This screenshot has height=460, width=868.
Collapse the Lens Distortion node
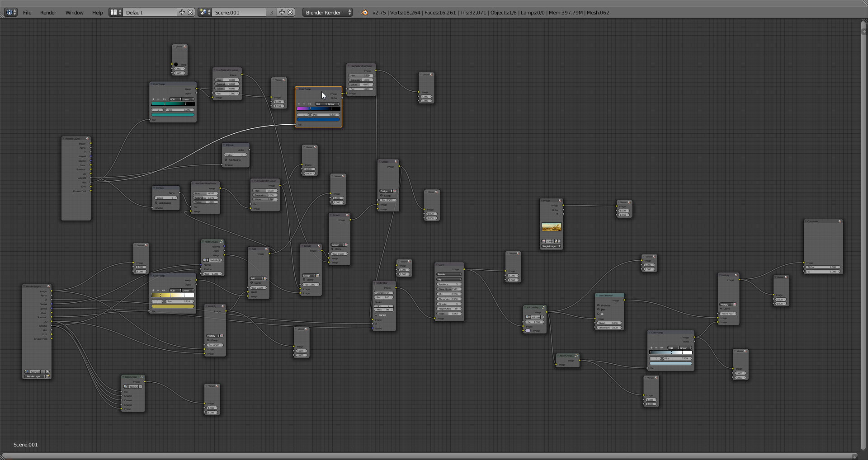(597, 296)
